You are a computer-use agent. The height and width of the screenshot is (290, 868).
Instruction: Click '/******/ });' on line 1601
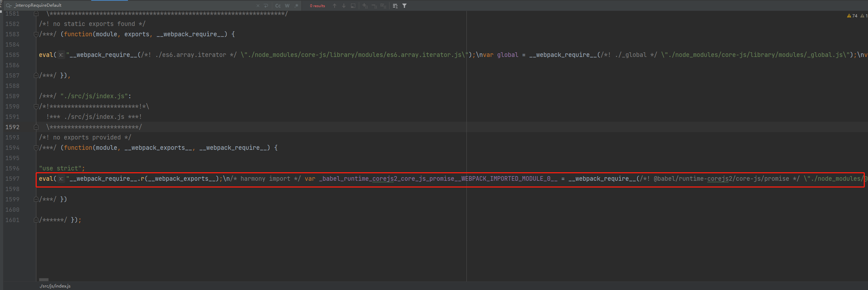click(x=60, y=220)
